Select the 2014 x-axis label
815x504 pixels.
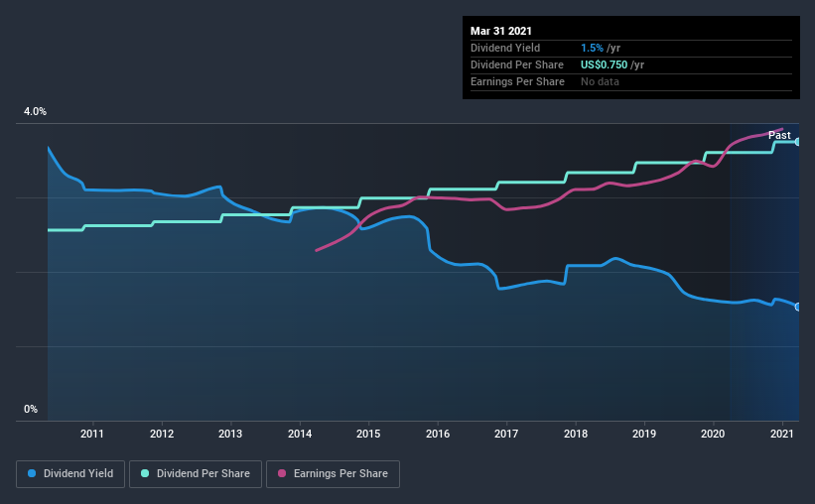click(299, 434)
